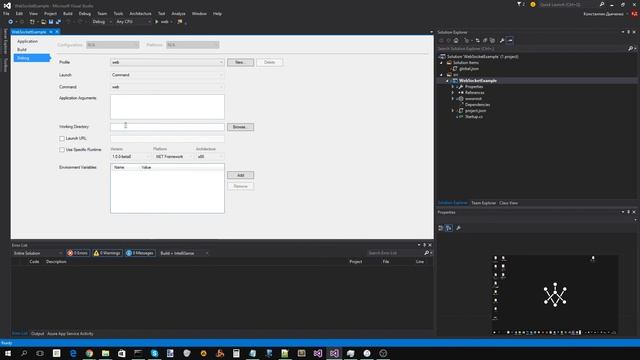Toggle the 0 Errors filter
The image size is (640, 360).
coord(78,253)
